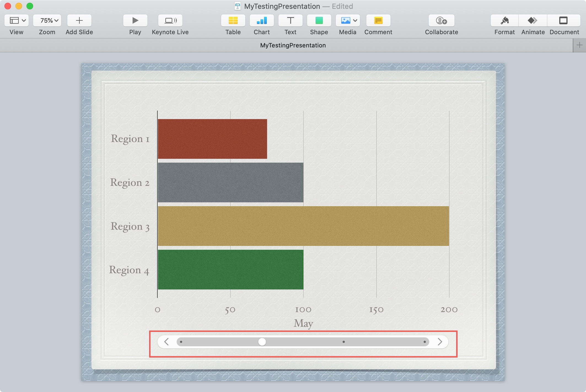Switch to the MyTestingPresentation tab
Image resolution: width=586 pixels, height=392 pixels.
pyautogui.click(x=293, y=45)
